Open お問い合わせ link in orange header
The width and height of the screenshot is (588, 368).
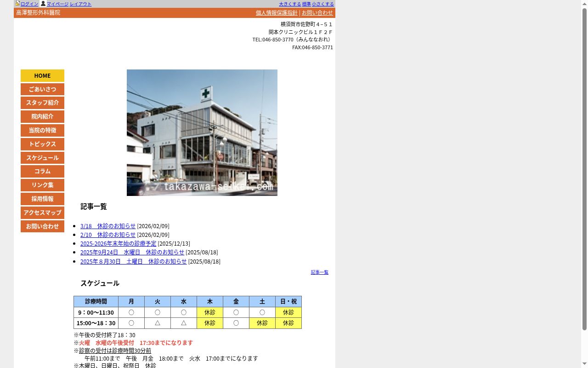317,13
